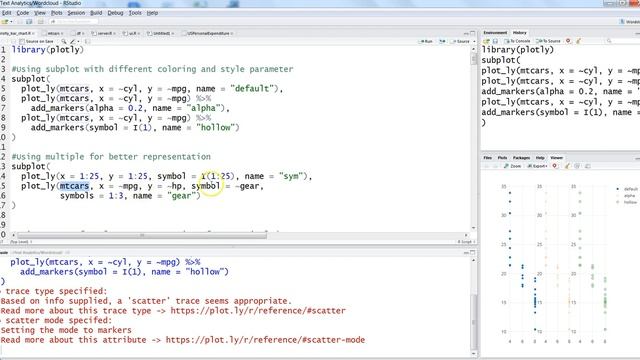Click the save file icon in main toolbar

pos(29,22)
